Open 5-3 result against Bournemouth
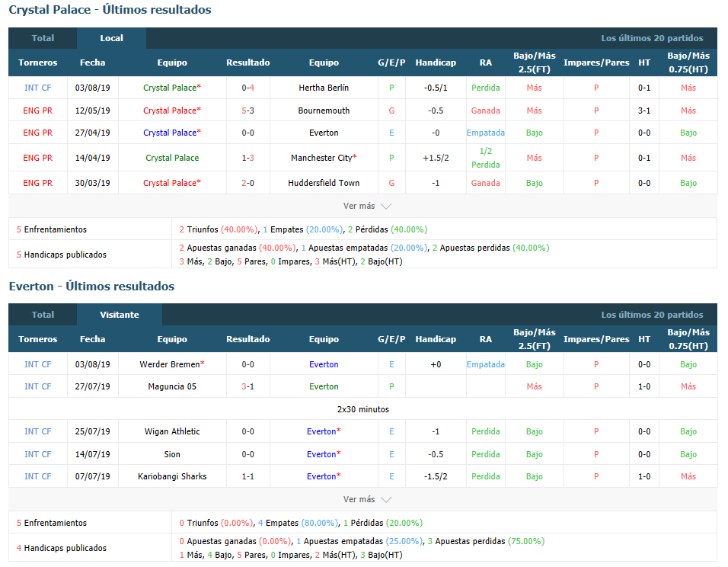Screen dimensions: 728x567 click(x=248, y=111)
